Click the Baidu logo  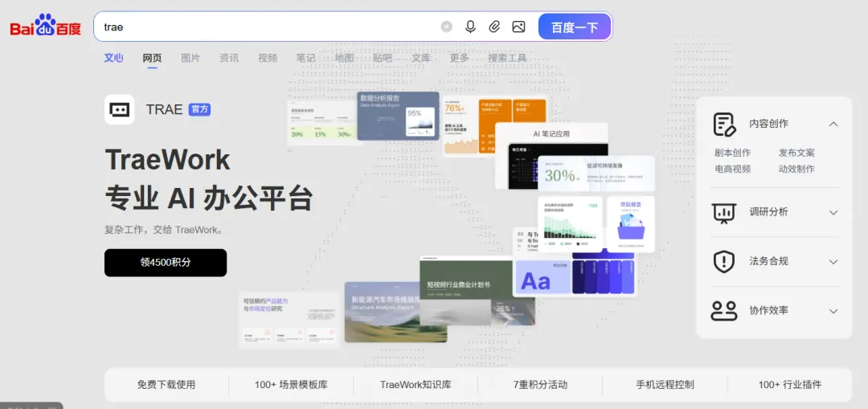coord(45,26)
